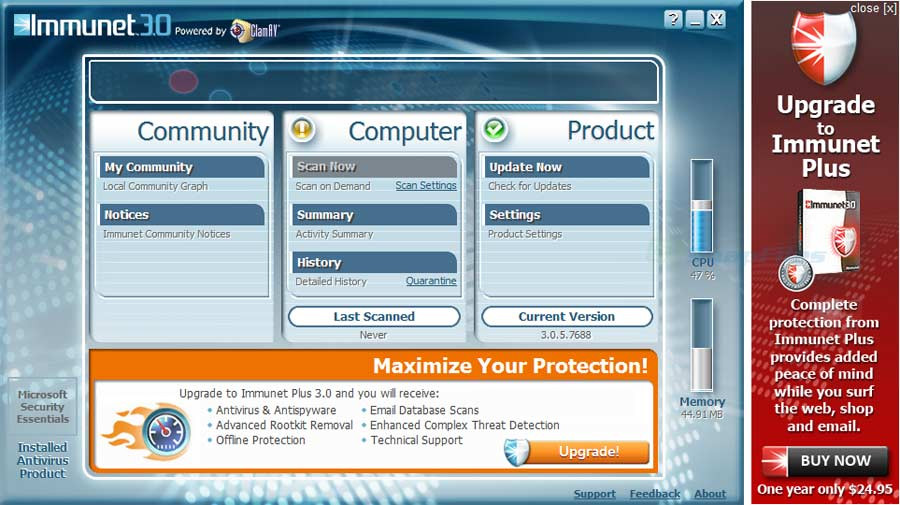This screenshot has width=900, height=505.
Task: Click the Offline Protection bullet
Action: (x=261, y=440)
